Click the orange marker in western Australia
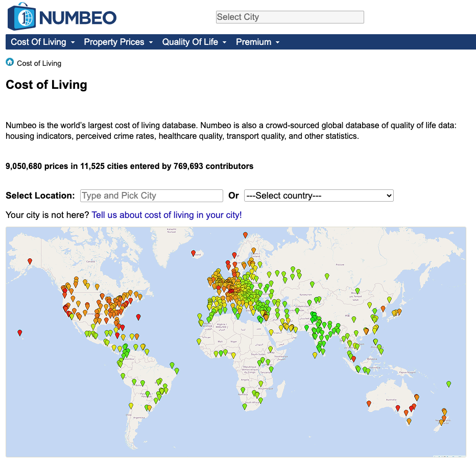Screen dimensions: 476x463 [369, 404]
